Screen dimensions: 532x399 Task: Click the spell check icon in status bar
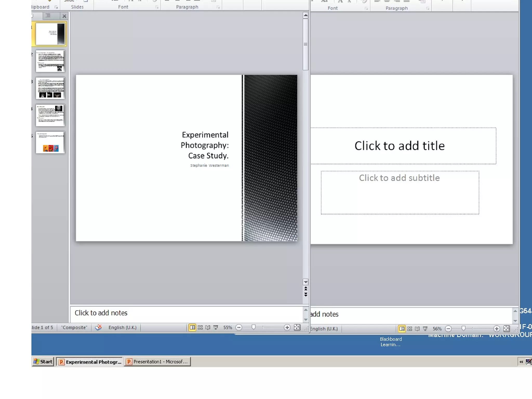pos(98,328)
